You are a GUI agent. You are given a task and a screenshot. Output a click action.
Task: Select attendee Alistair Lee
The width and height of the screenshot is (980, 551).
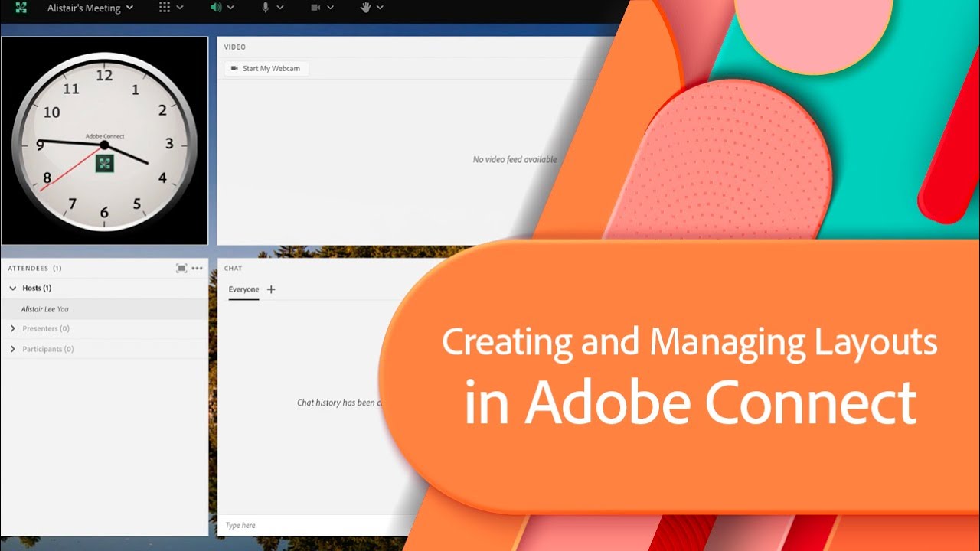104,309
